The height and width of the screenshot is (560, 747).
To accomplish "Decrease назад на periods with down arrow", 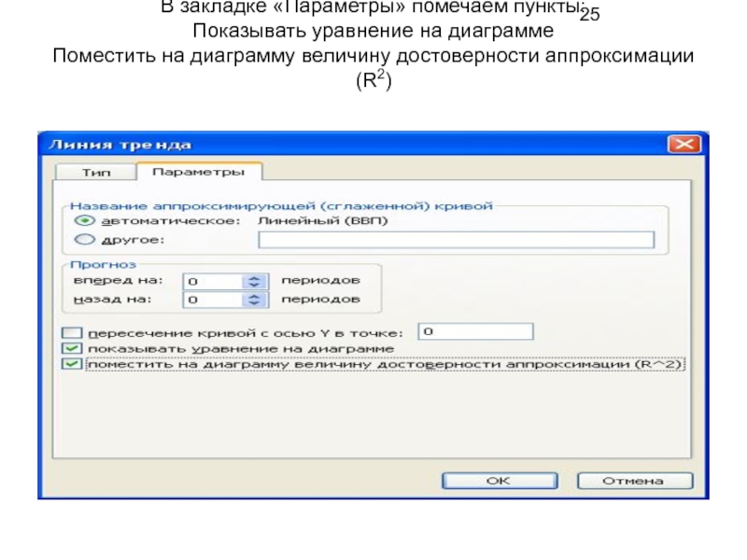I will coord(253,304).
